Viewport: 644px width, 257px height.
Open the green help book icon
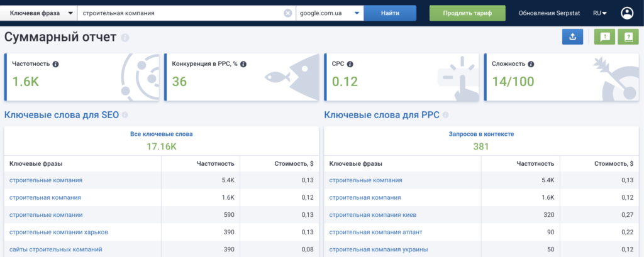tap(628, 37)
